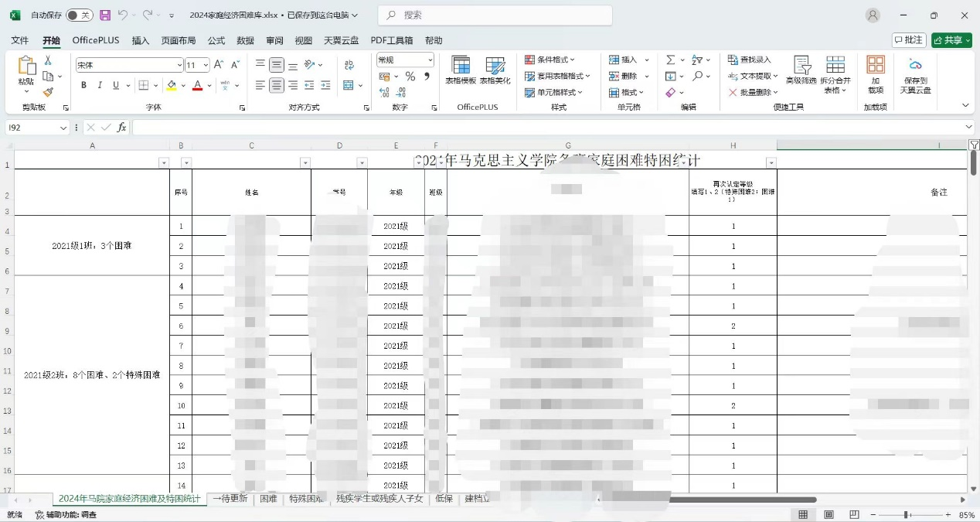The width and height of the screenshot is (980, 522).
Task: Click the 加载项 add-ins icon
Action: 875,74
